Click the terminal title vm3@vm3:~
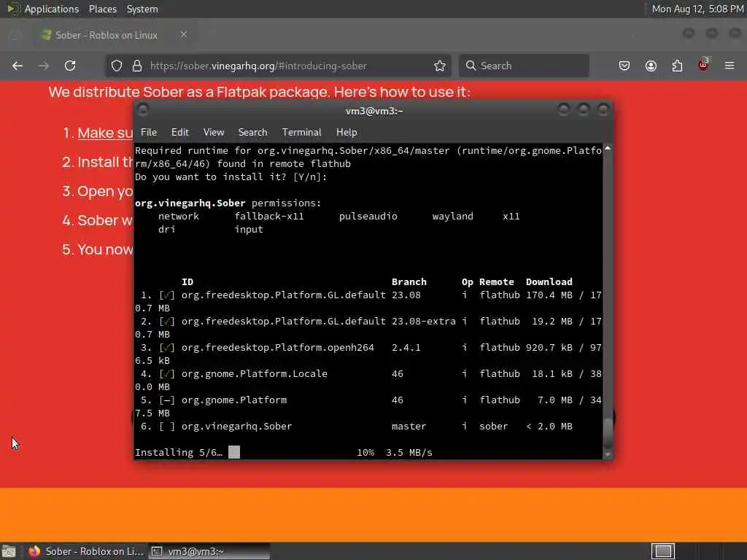 pyautogui.click(x=374, y=111)
